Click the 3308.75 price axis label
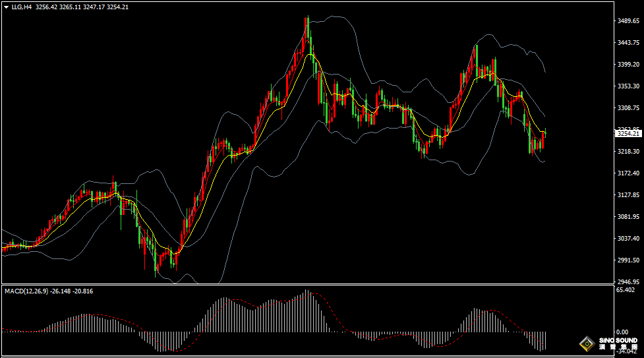The height and width of the screenshot is (358, 644). [x=628, y=108]
